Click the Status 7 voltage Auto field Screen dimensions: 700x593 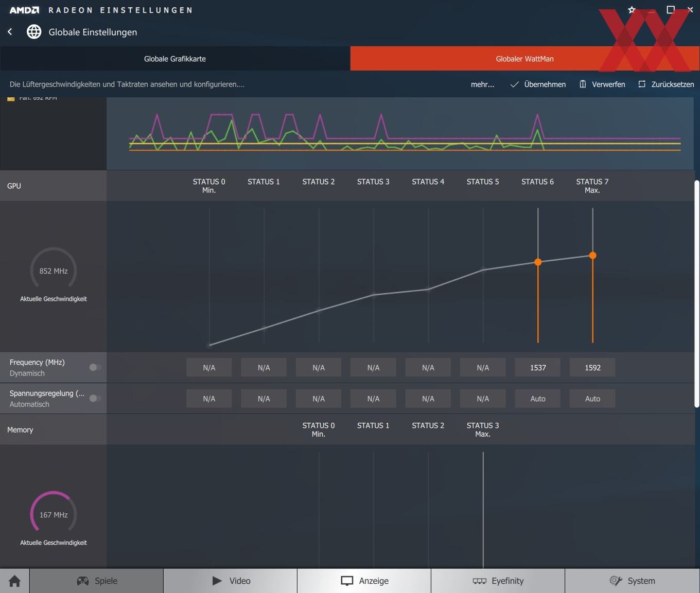(x=592, y=399)
